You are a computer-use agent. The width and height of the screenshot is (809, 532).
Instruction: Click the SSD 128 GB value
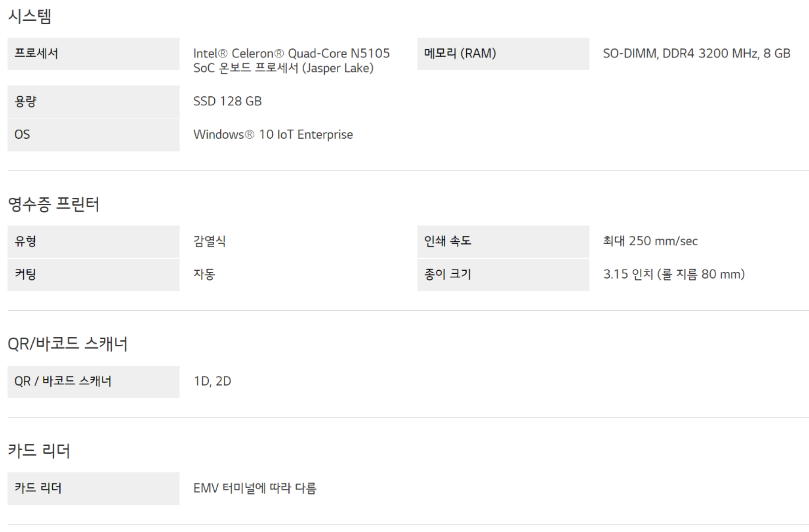[x=227, y=101]
